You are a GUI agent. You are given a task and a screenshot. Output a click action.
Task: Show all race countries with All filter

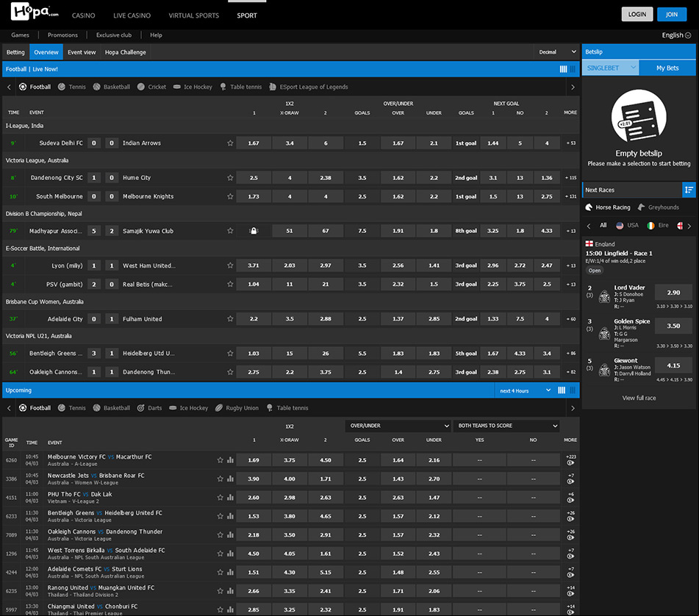(603, 226)
